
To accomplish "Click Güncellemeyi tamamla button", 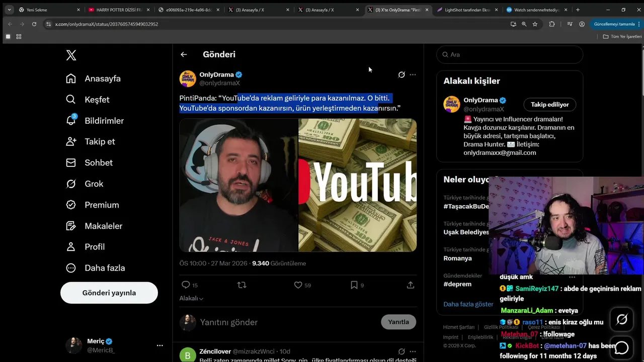I will tap(614, 24).
